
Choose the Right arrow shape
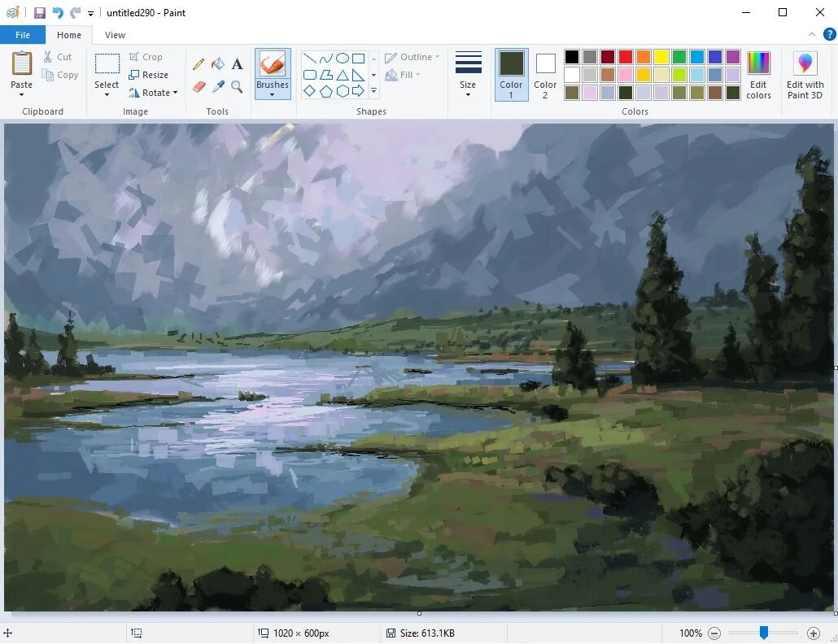[359, 91]
